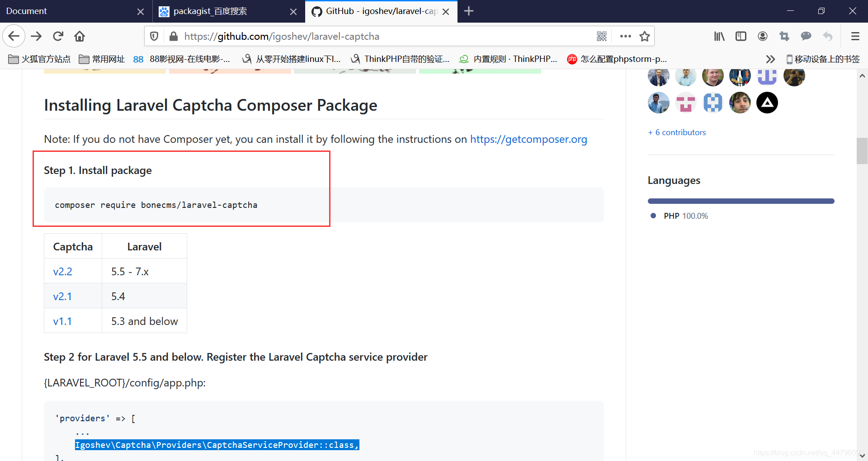The width and height of the screenshot is (868, 461).
Task: Go back to the previous page
Action: pos(14,36)
